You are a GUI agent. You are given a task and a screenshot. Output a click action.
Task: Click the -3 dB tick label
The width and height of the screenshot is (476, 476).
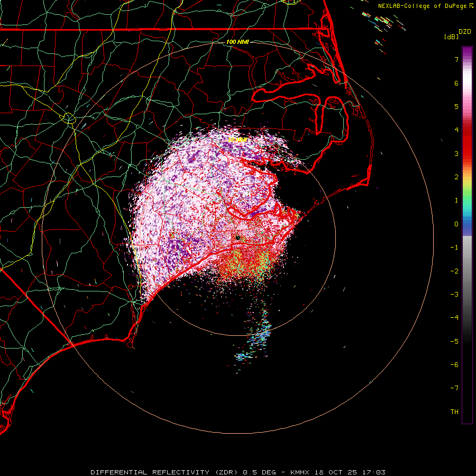pos(454,295)
